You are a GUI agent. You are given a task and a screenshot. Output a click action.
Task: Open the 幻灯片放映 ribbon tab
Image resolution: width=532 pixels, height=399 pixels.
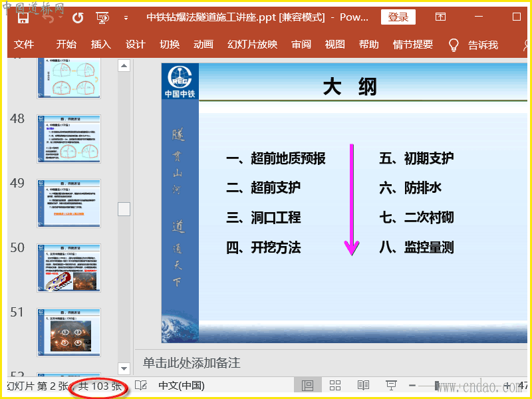pos(253,45)
